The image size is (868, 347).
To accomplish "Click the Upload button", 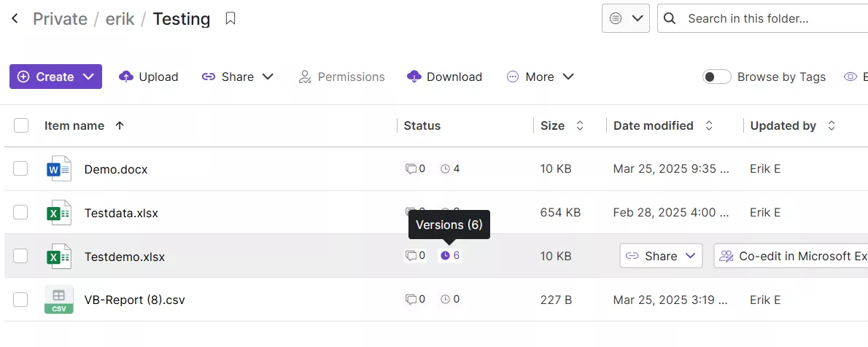I will click(148, 77).
